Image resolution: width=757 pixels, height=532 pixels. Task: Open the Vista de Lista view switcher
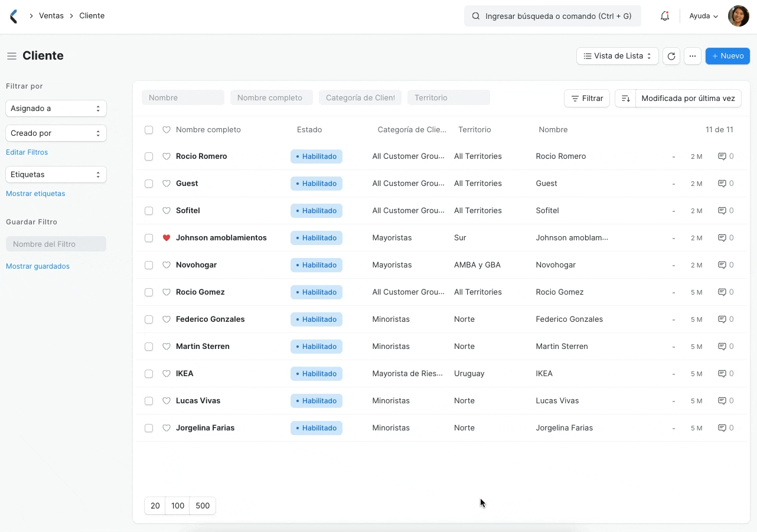(617, 56)
